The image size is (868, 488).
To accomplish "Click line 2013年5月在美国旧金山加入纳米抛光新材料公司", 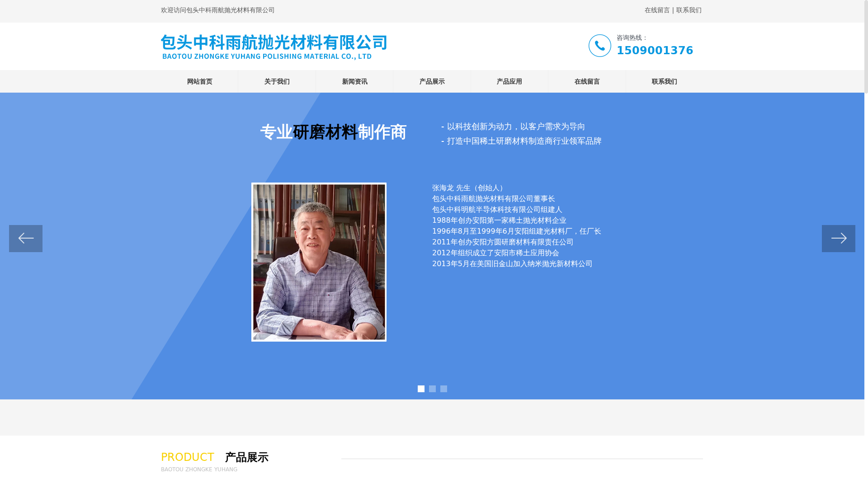I will pos(512,264).
